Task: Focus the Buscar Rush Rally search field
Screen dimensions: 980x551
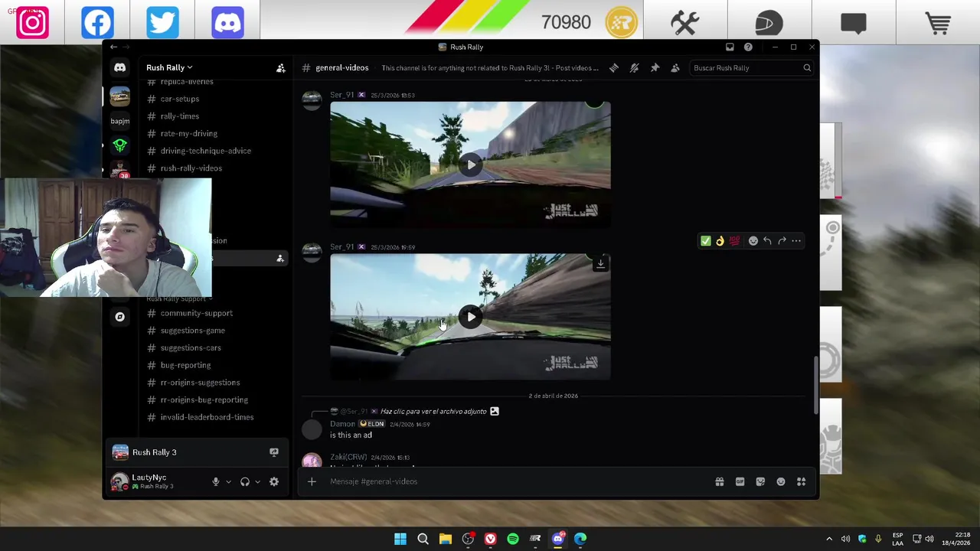Action: 750,68
